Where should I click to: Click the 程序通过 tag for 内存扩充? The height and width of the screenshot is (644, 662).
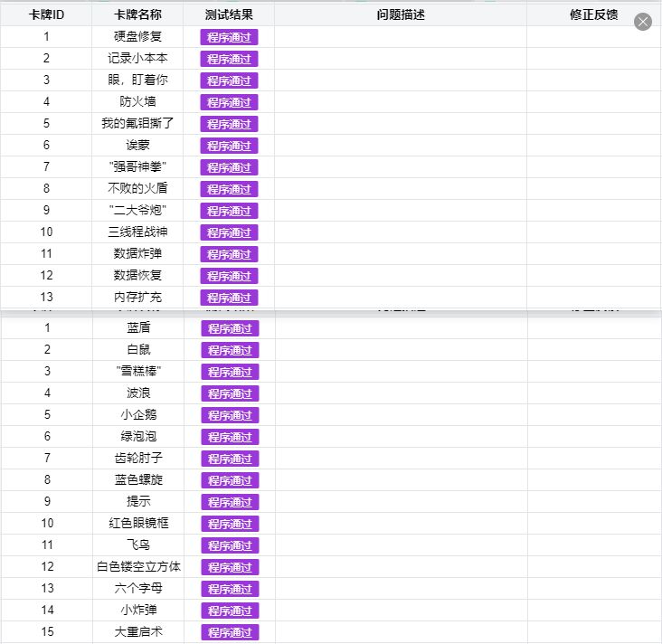(x=229, y=298)
